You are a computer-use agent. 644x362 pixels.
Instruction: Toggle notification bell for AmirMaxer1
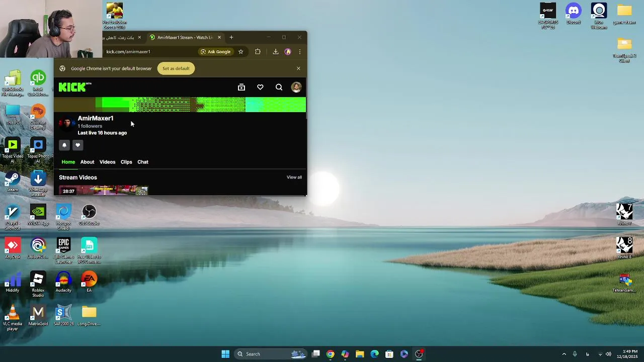(64, 145)
